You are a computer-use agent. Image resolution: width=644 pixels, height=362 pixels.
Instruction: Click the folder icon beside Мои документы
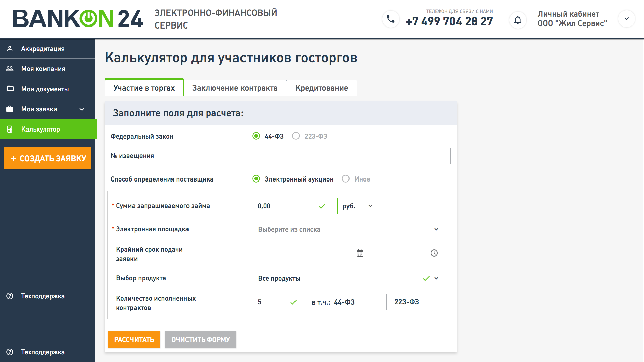10,89
